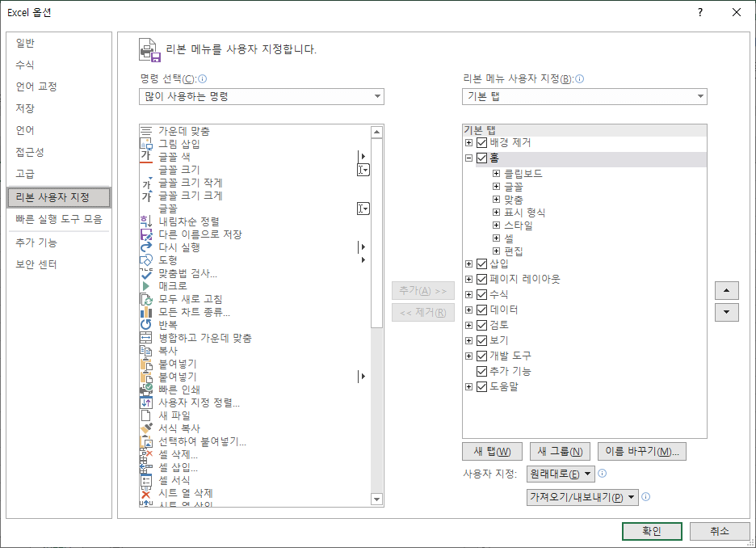The height and width of the screenshot is (548, 756).
Task: Uncheck the 페이지 레이아웃 checkbox
Action: click(x=481, y=280)
